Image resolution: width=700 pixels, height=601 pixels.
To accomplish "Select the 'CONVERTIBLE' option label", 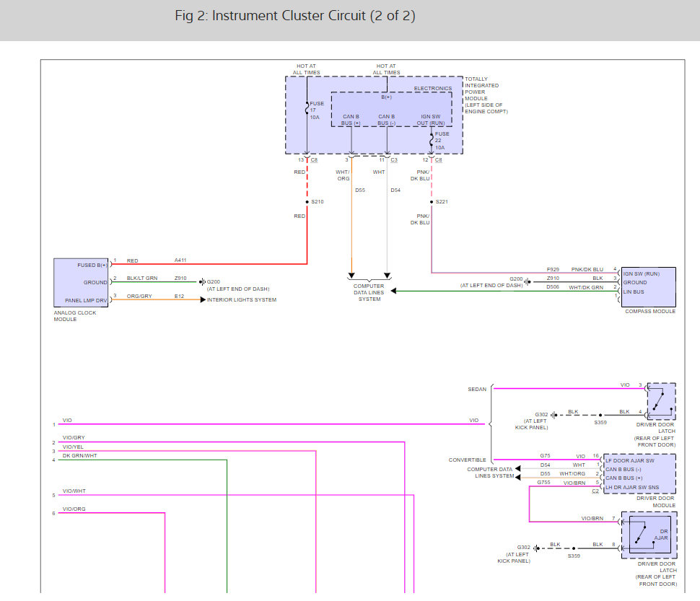I will pyautogui.click(x=467, y=460).
